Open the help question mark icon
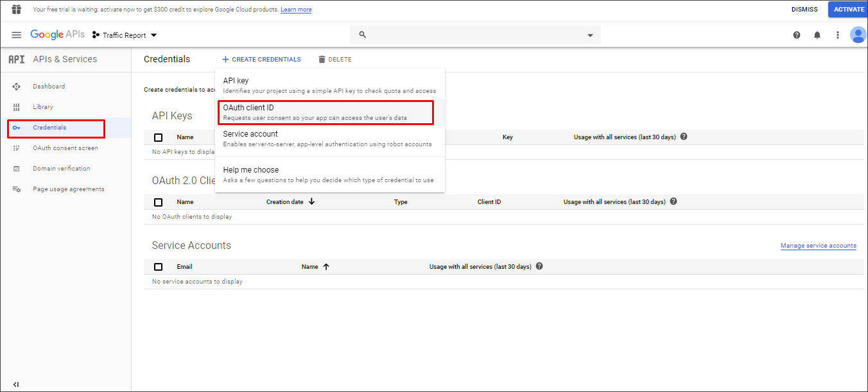 tap(797, 35)
